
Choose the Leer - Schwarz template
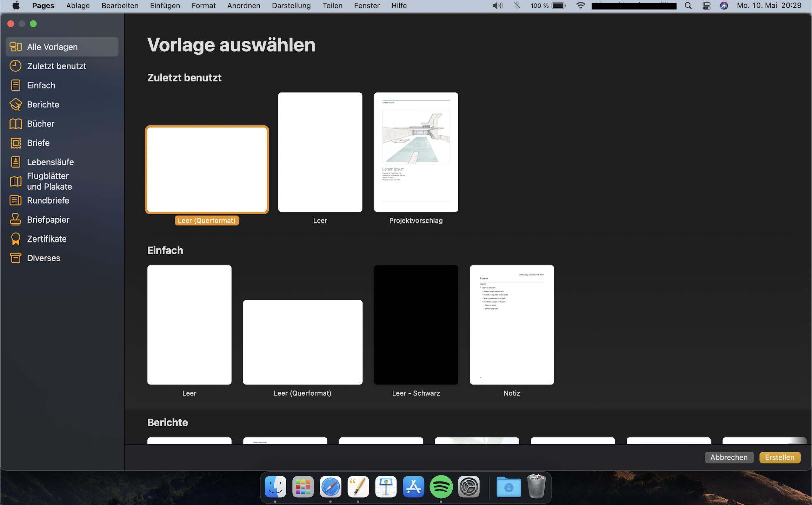click(x=416, y=325)
